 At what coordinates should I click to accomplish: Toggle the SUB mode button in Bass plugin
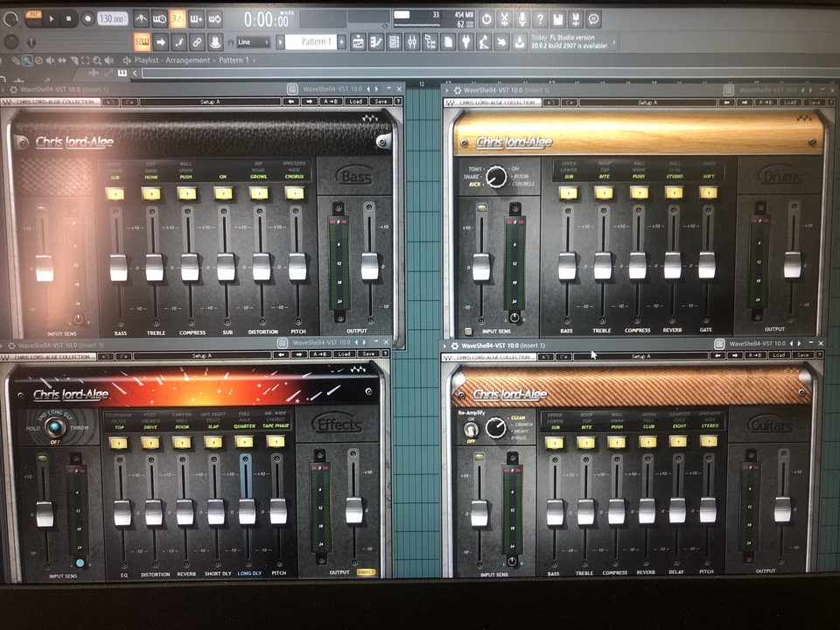[x=115, y=193]
